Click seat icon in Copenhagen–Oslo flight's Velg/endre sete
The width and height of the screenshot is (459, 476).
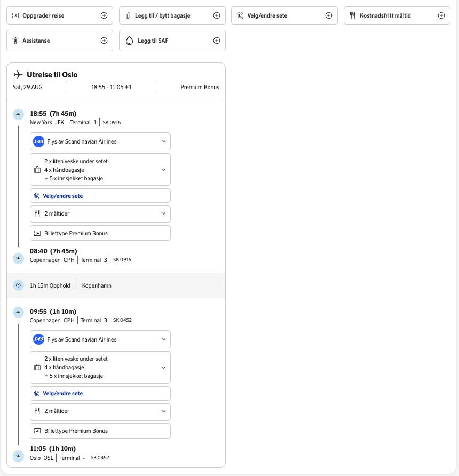pos(37,393)
